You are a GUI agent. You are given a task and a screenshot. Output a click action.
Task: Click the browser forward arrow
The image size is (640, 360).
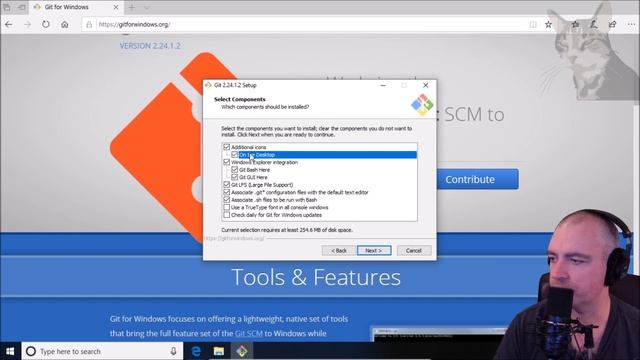point(27,24)
